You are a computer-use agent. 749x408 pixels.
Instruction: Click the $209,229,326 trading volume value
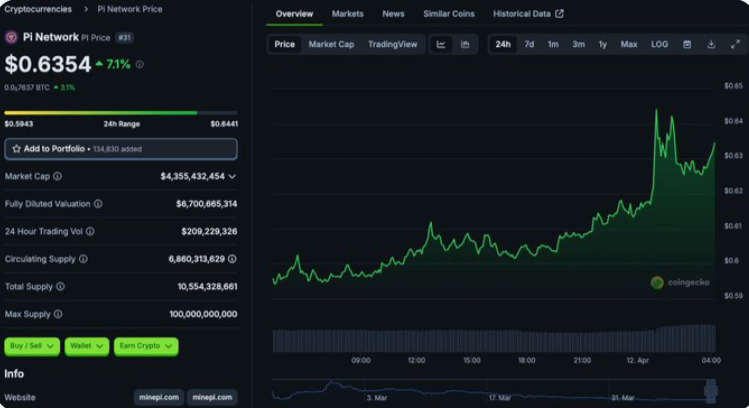tap(209, 231)
